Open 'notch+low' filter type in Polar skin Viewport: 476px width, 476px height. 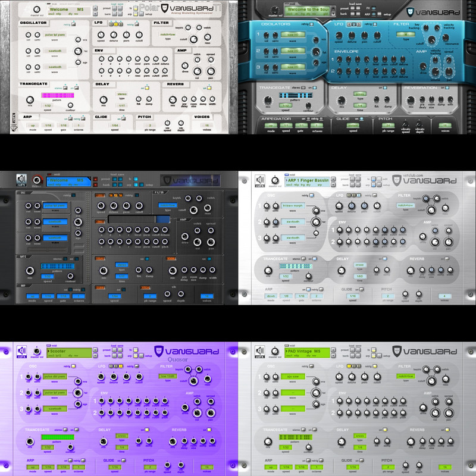[x=168, y=35]
